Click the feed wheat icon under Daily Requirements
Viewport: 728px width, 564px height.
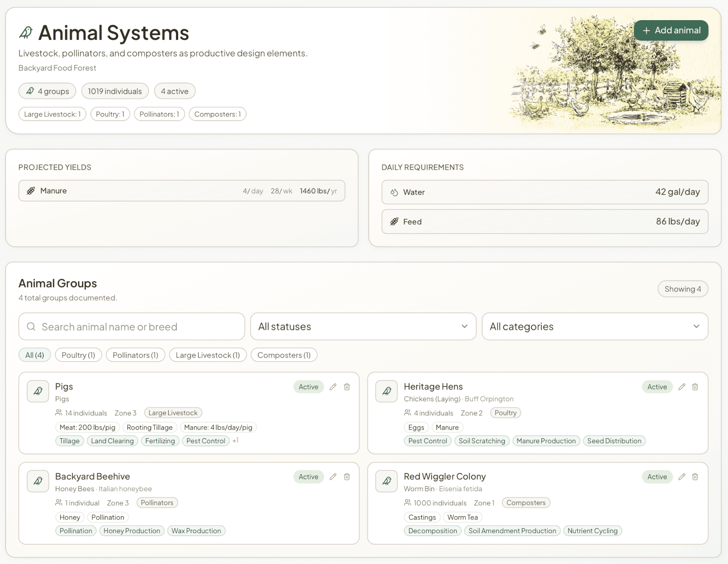tap(394, 222)
